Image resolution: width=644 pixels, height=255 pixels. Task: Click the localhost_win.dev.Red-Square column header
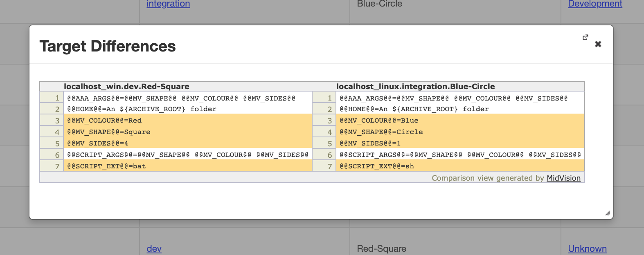[x=126, y=86]
